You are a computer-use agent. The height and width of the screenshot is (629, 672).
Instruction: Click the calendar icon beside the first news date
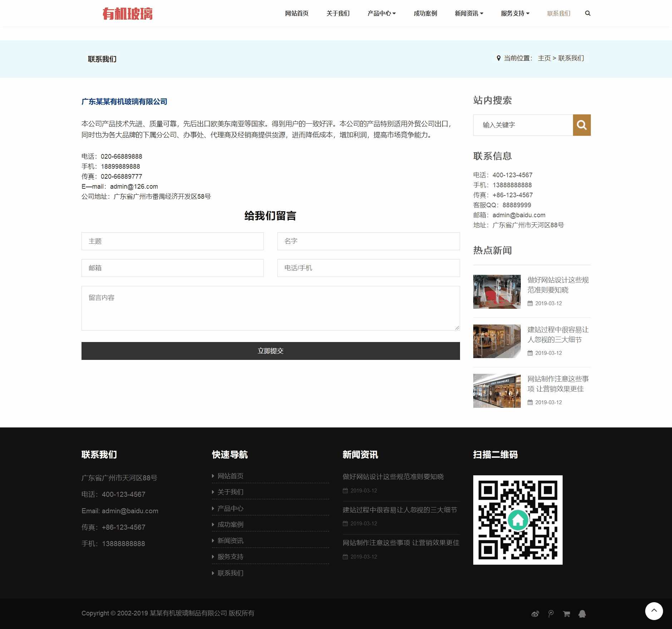(x=530, y=303)
